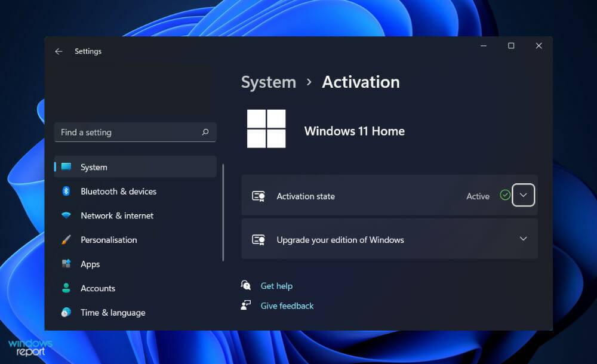
Task: Open the Get help link
Action: tap(276, 286)
